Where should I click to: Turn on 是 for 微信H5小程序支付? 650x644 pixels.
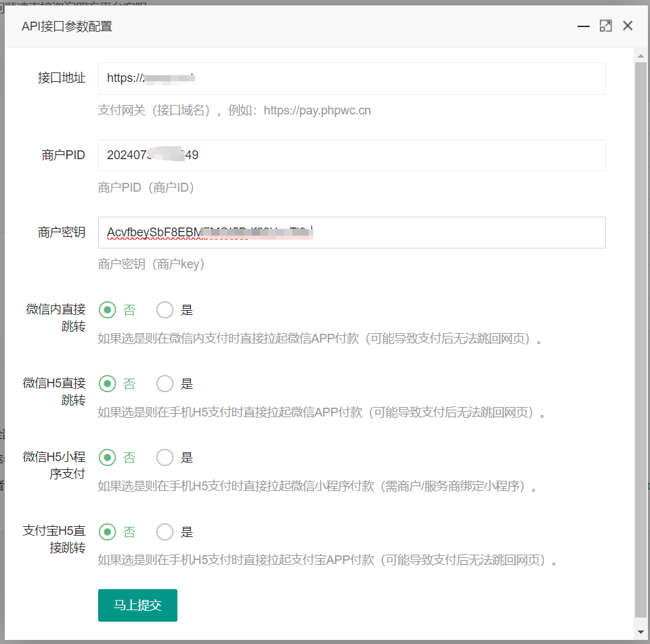tap(165, 458)
